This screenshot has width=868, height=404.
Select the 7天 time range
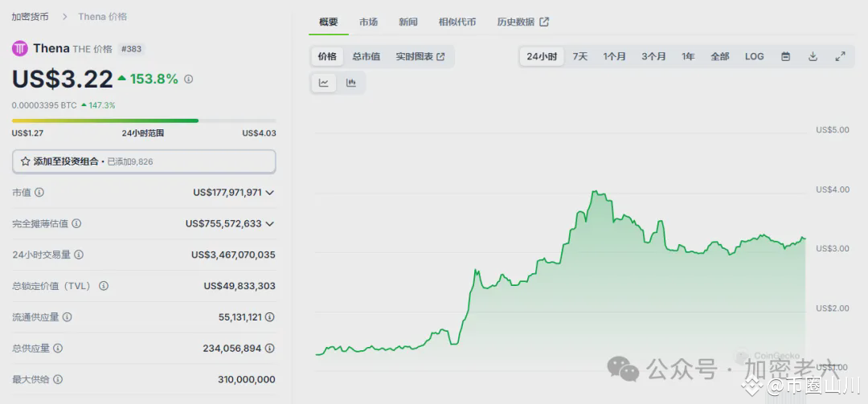tap(580, 56)
